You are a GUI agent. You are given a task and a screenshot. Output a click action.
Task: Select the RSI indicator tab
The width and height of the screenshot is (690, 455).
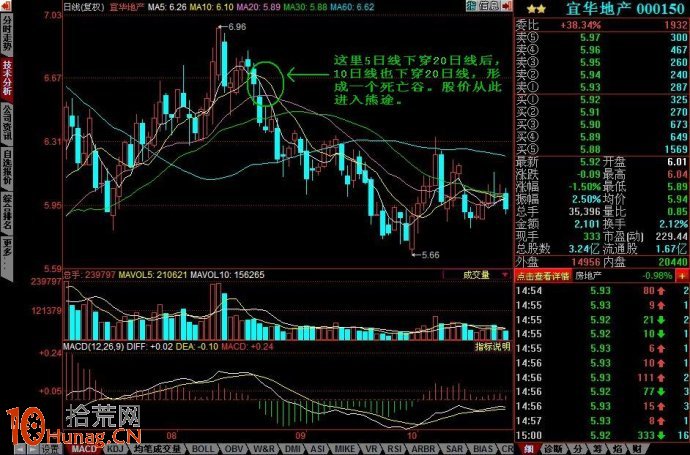coord(394,449)
